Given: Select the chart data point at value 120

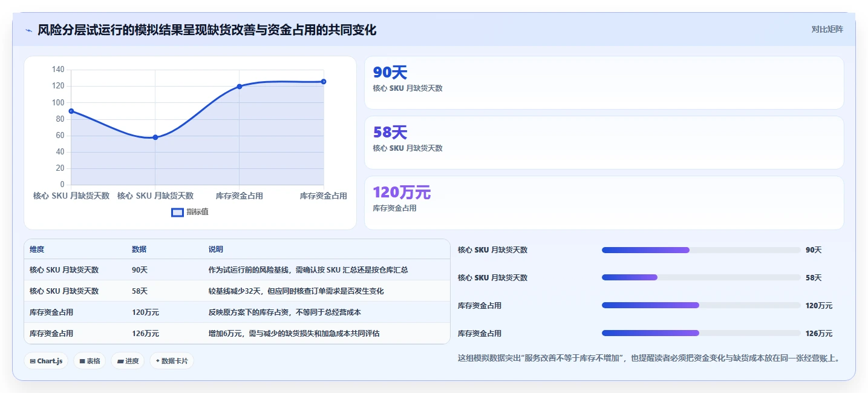Looking at the screenshot, I should point(240,87).
